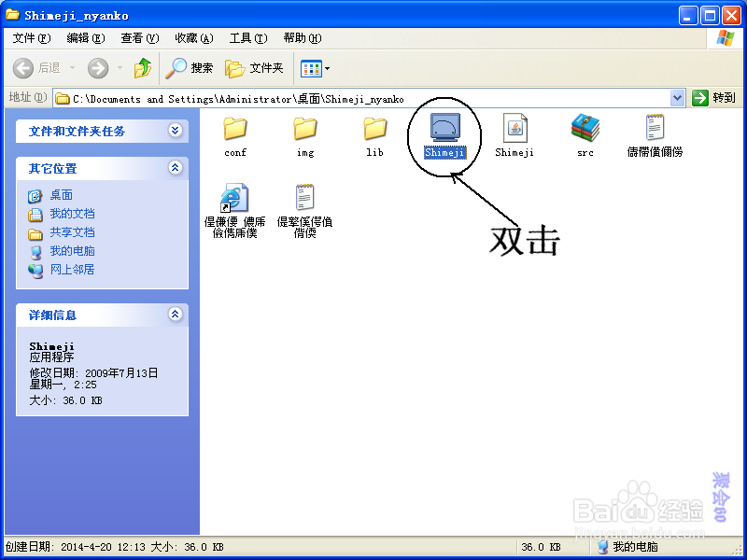747x560 pixels.
Task: Open the Tools (工具) menu
Action: [x=248, y=38]
